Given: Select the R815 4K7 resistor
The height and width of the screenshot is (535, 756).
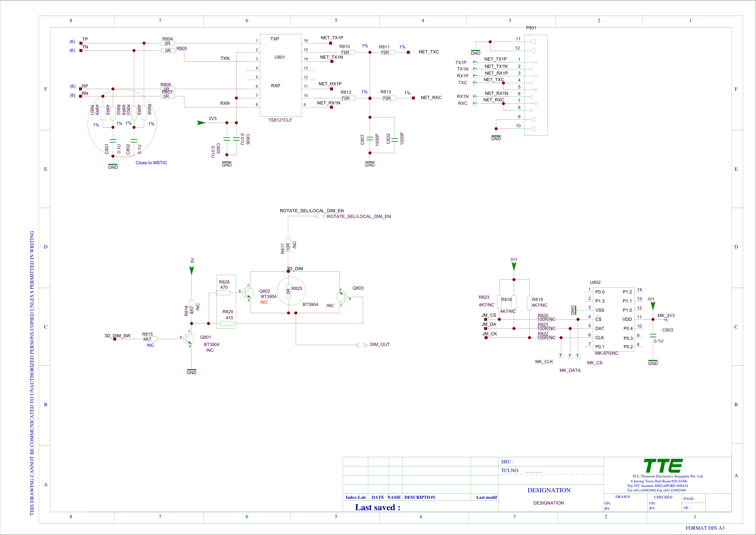Looking at the screenshot, I should pyautogui.click(x=150, y=339).
